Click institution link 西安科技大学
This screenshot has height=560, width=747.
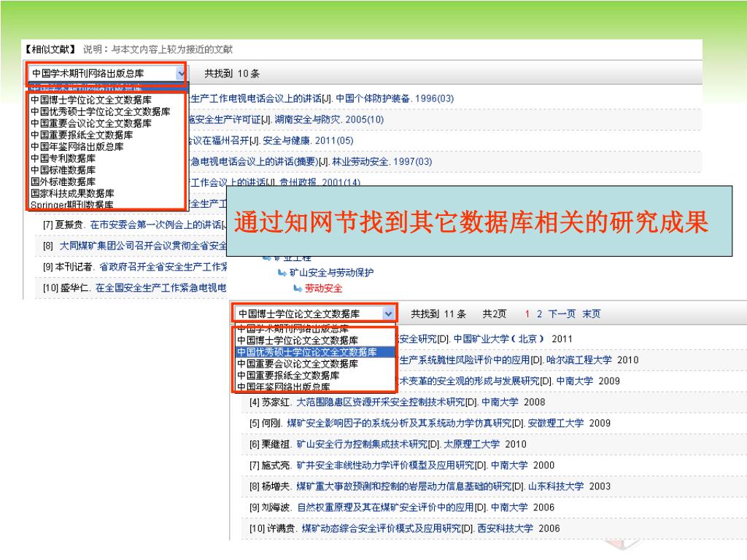pos(505,528)
